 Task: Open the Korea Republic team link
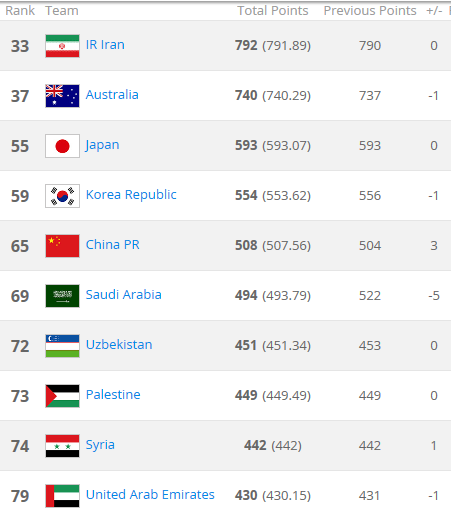coord(131,195)
